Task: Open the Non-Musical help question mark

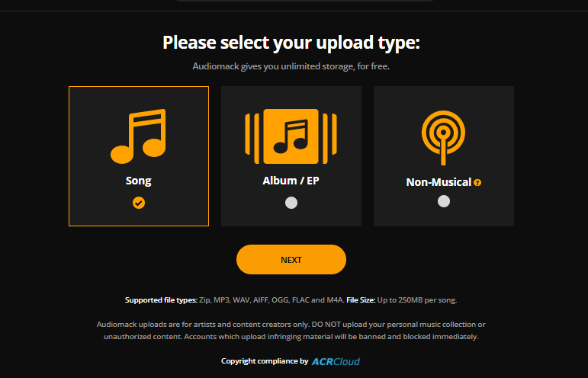Action: pos(477,182)
